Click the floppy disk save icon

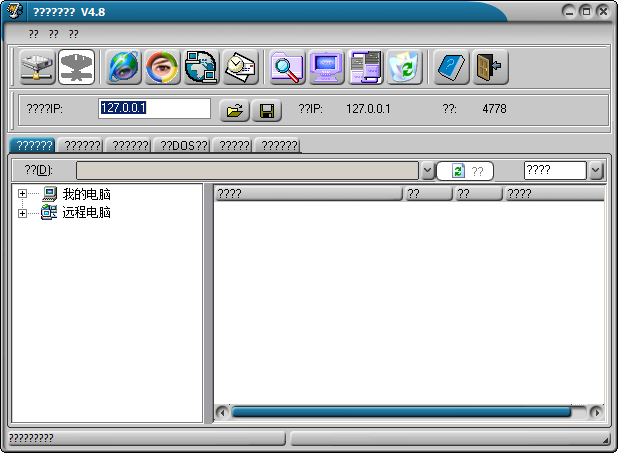pyautogui.click(x=266, y=110)
